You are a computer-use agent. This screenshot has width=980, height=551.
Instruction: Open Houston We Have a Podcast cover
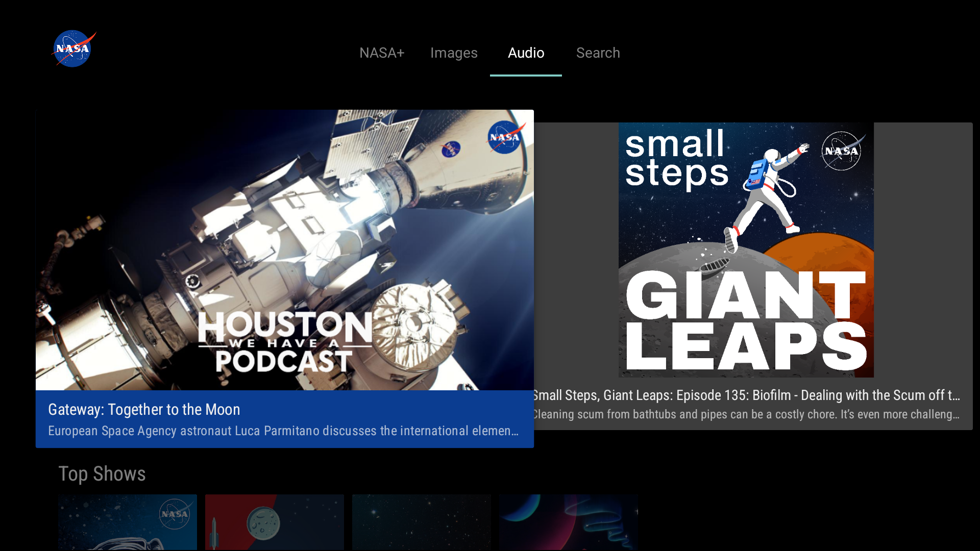[x=284, y=250]
